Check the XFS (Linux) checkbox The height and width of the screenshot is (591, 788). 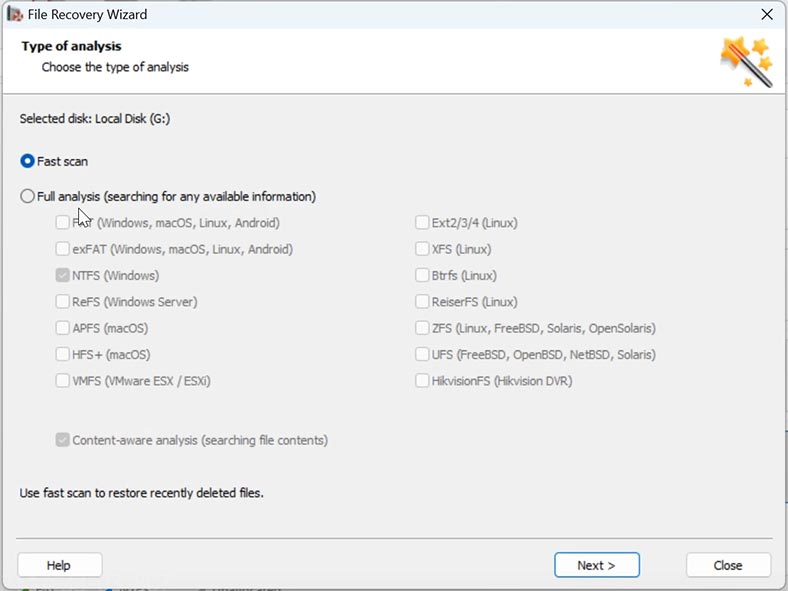422,249
